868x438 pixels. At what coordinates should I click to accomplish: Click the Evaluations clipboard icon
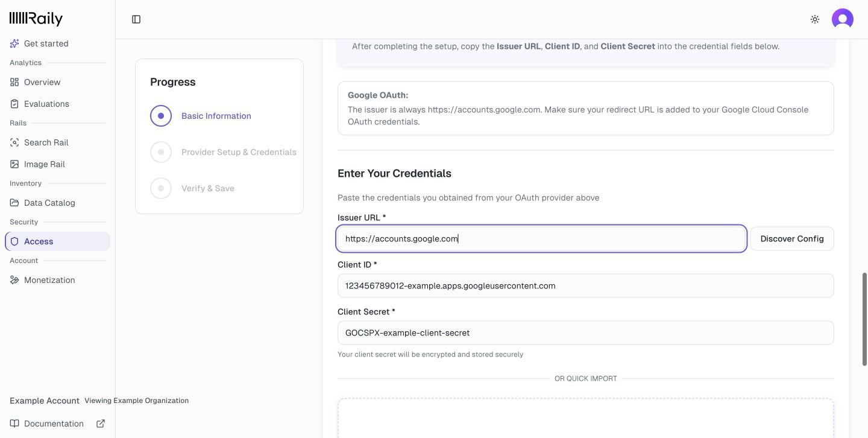(14, 104)
